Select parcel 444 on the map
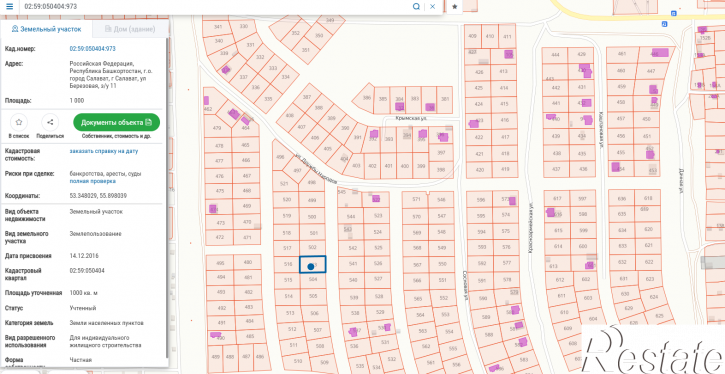725x374 pixels. click(x=555, y=55)
